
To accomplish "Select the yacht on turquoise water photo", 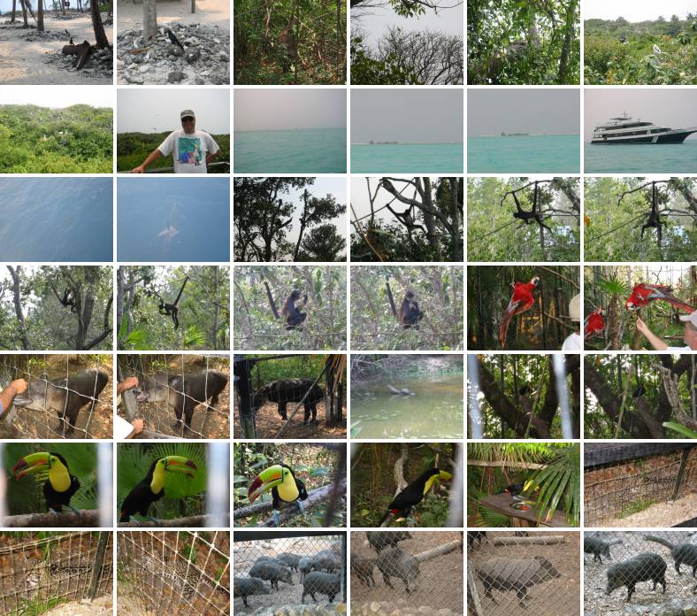I will (640, 131).
